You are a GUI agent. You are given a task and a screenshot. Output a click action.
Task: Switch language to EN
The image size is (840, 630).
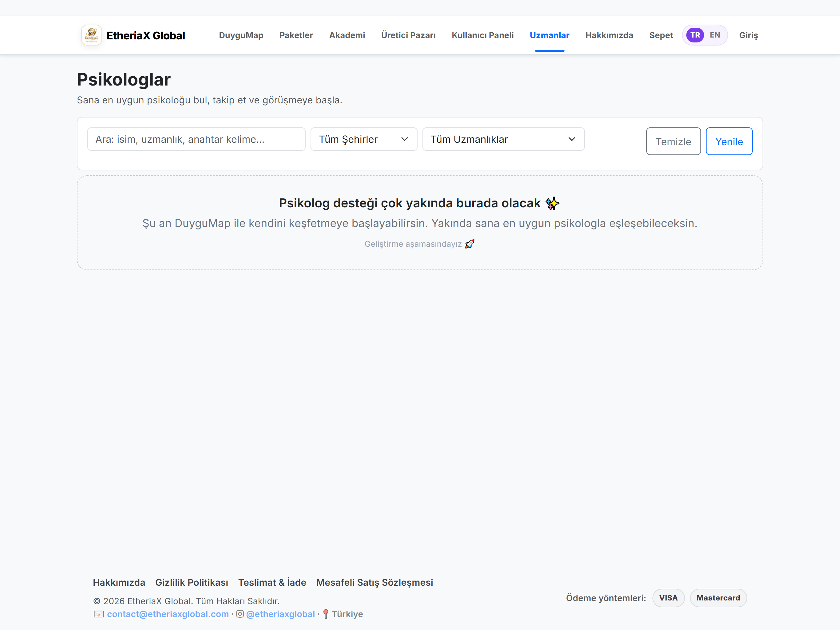point(715,35)
